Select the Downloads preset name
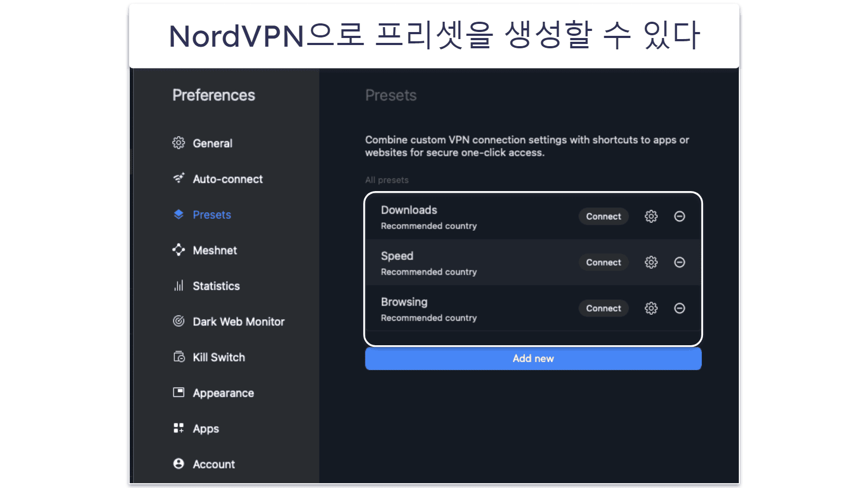868x488 pixels. tap(409, 210)
